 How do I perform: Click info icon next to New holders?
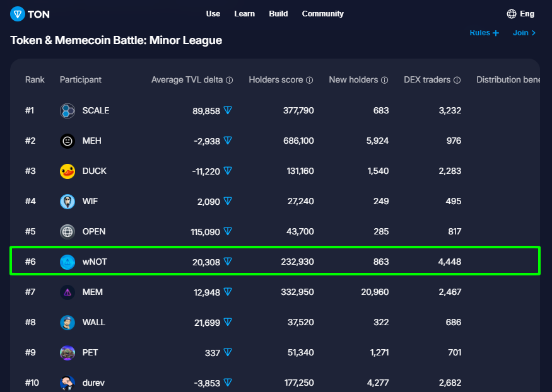(384, 80)
